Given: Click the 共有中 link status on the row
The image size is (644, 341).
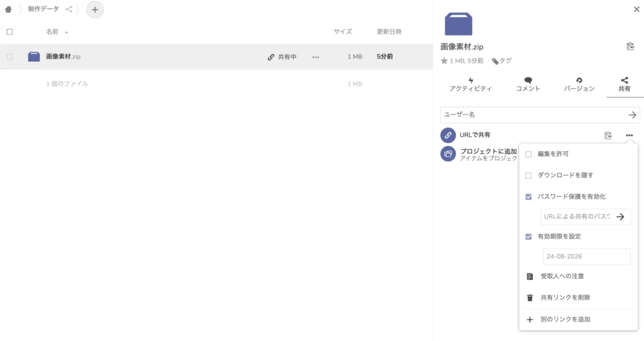Looking at the screenshot, I should [x=282, y=57].
